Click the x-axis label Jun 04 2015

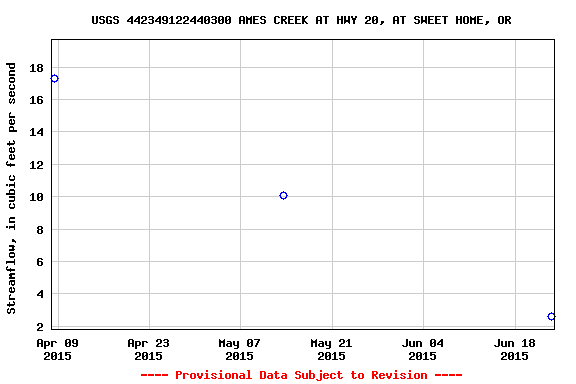[x=422, y=349]
